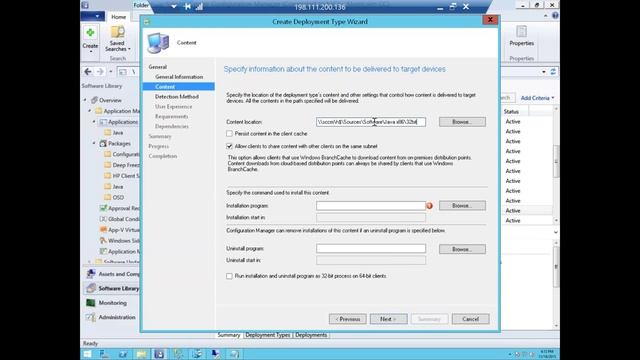Click Browse next to Uninstall program
This screenshot has height=360, width=640.
coord(462,249)
